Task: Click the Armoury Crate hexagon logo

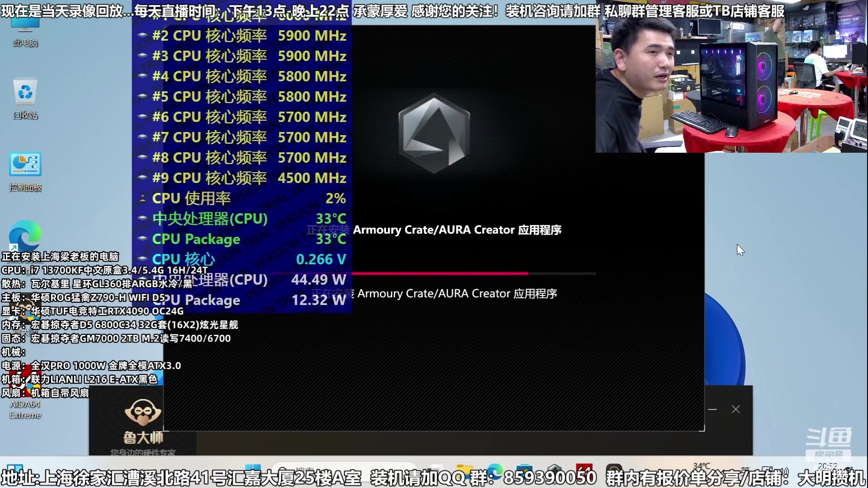Action: coord(434,133)
